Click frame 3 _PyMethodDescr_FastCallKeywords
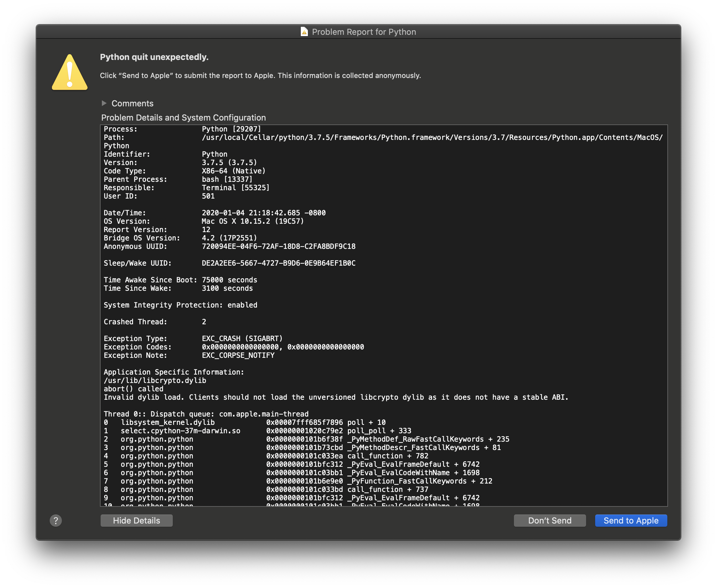 (302, 448)
